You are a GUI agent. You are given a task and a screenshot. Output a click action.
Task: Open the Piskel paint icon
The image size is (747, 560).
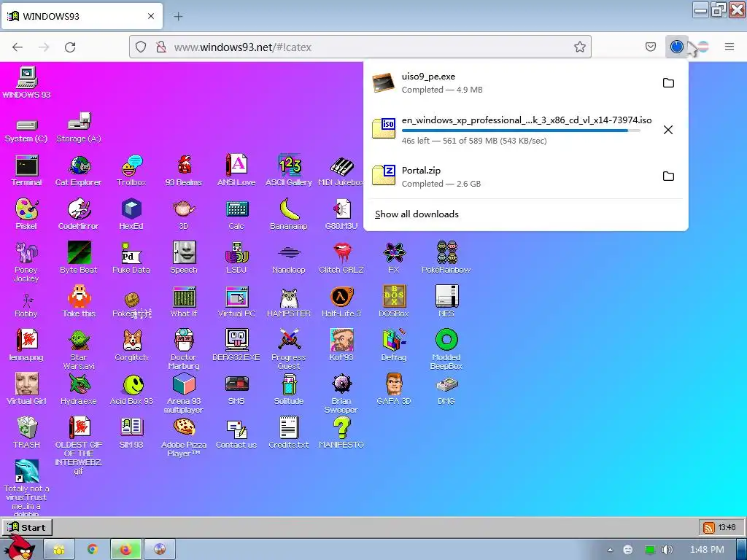pos(26,214)
